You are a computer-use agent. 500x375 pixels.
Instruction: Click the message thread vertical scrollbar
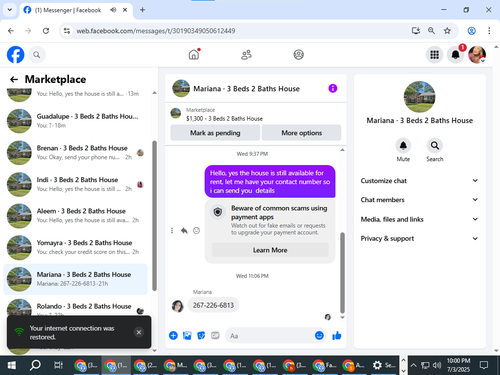click(x=342, y=272)
